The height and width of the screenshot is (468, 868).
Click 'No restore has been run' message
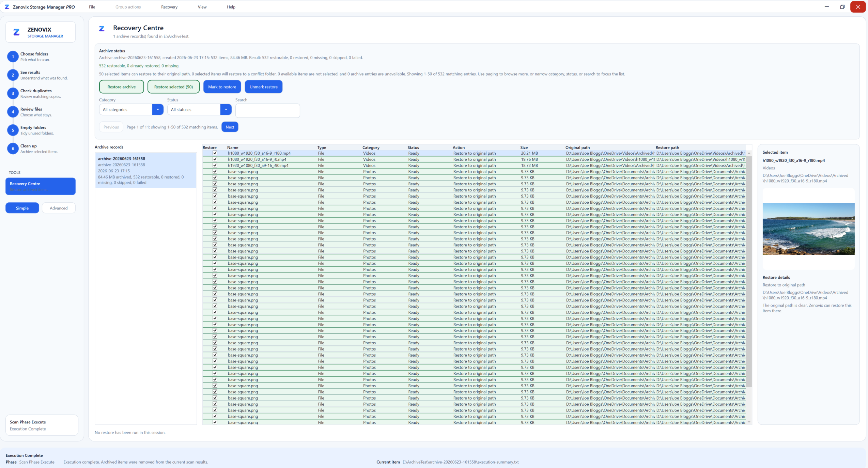[130, 432]
